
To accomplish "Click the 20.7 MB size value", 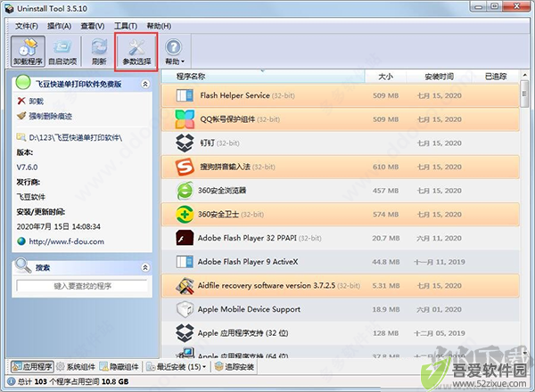I will [x=386, y=238].
